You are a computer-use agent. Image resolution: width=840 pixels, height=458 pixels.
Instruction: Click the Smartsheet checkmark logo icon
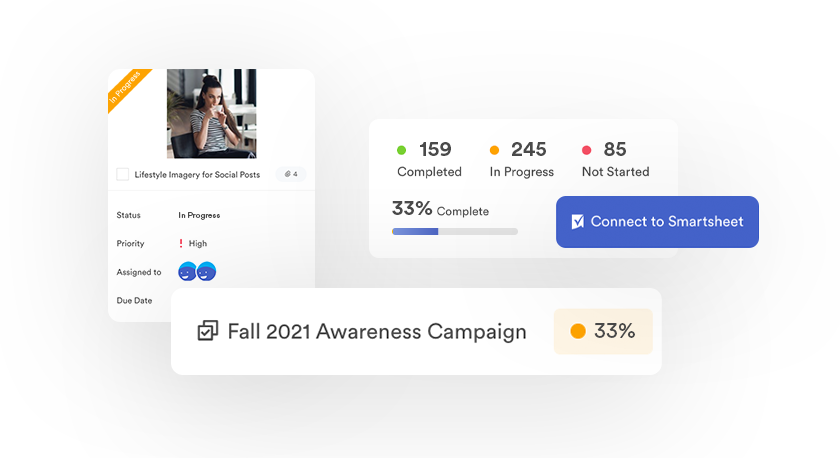(577, 222)
